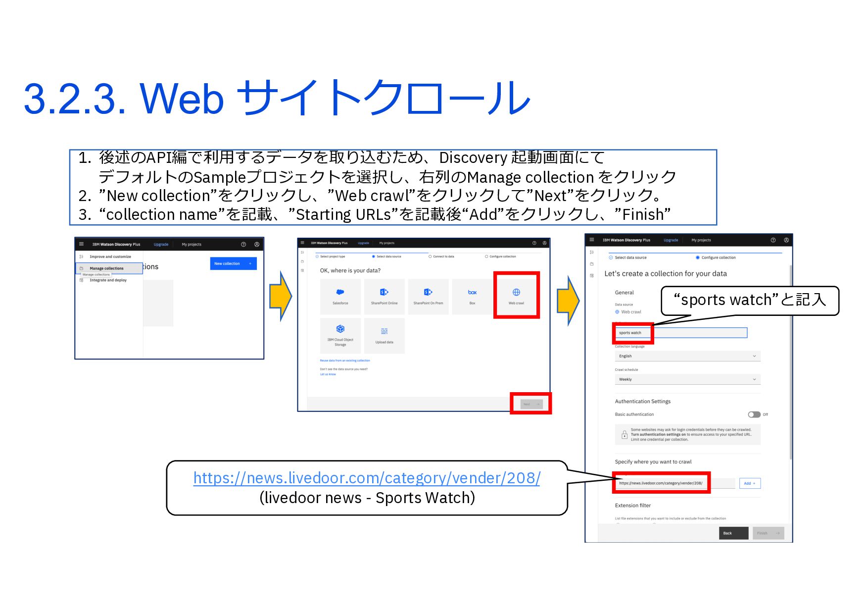Image resolution: width=868 pixels, height=614 pixels.
Task: Click the collection name field containing sports watch
Action: [x=681, y=333]
